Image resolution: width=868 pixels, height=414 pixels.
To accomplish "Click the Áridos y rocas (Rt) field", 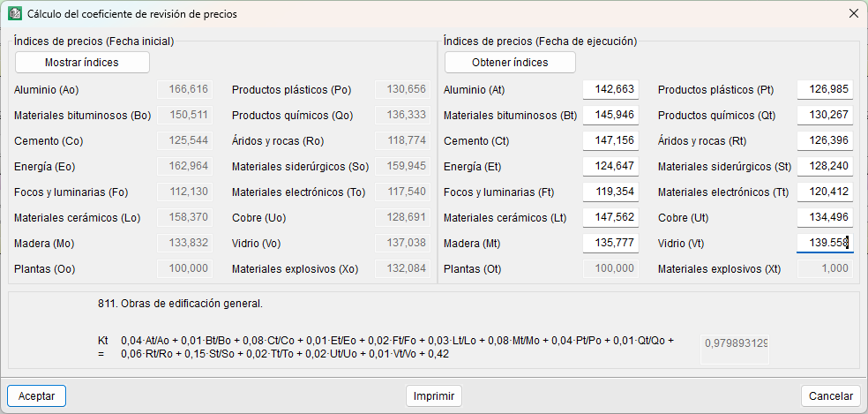I will tap(825, 141).
